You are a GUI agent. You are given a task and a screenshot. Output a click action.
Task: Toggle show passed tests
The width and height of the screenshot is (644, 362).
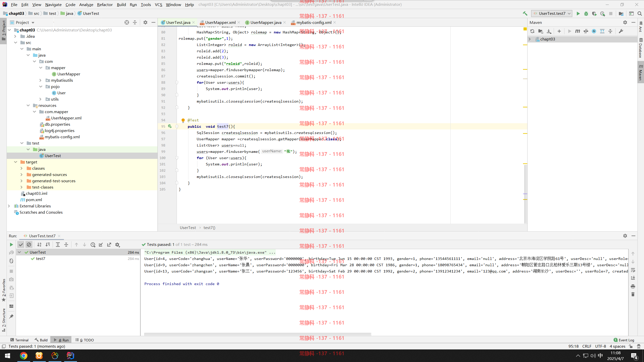21,245
